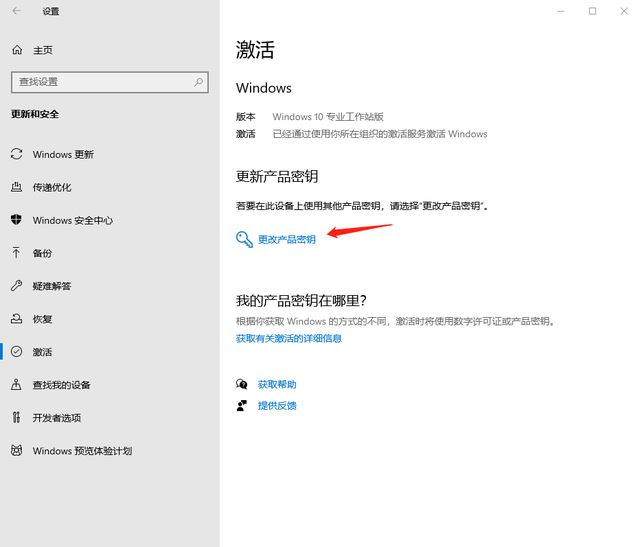Open the 恢复 settings page
This screenshot has height=547, width=640.
[x=42, y=319]
